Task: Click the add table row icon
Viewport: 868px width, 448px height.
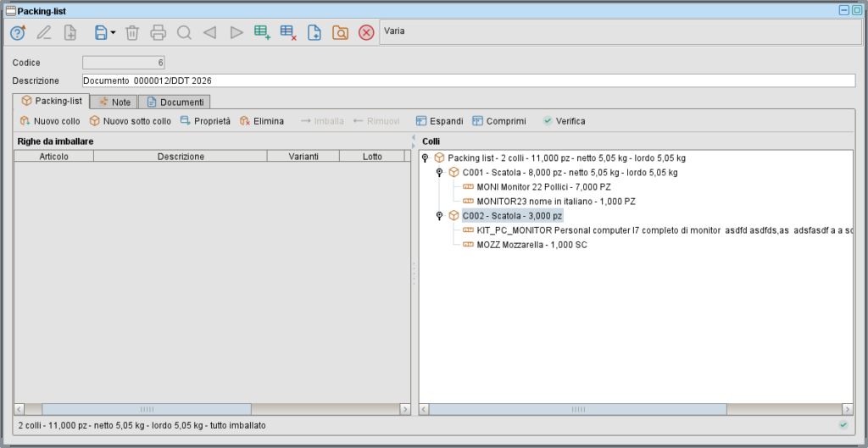Action: (x=263, y=33)
